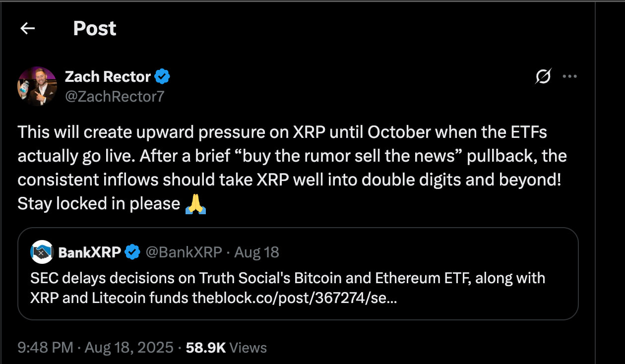The height and width of the screenshot is (364, 625).
Task: Click BankXRP's small profile avatar
Action: [42, 252]
